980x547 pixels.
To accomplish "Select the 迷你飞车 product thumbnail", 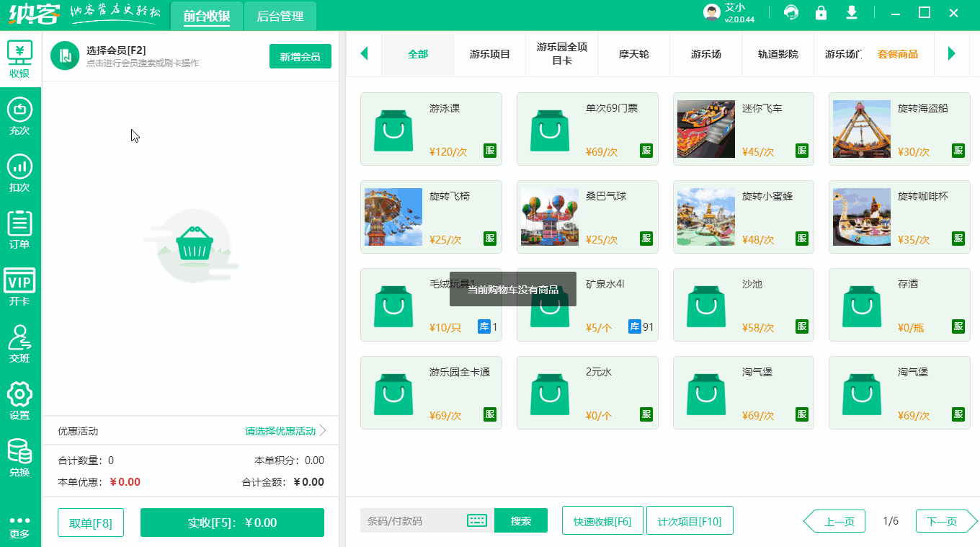I will pyautogui.click(x=705, y=129).
